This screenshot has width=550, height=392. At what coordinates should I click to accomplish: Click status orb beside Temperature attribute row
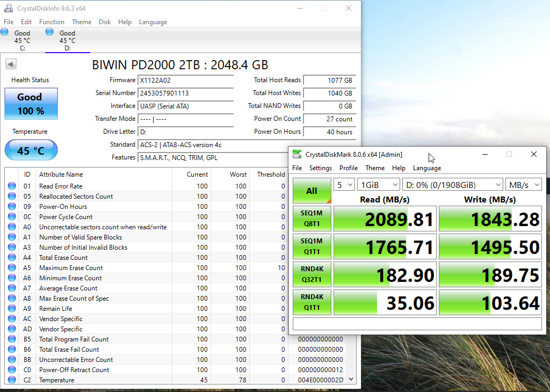pyautogui.click(x=12, y=380)
